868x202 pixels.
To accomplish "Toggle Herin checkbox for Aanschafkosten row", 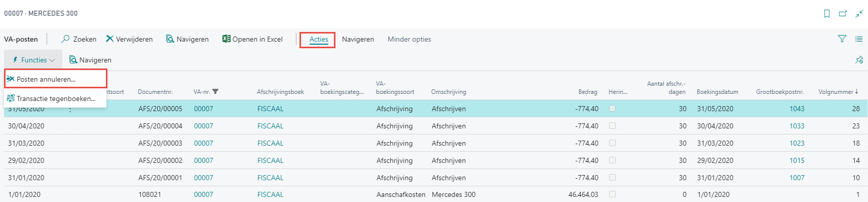I will tap(612, 194).
